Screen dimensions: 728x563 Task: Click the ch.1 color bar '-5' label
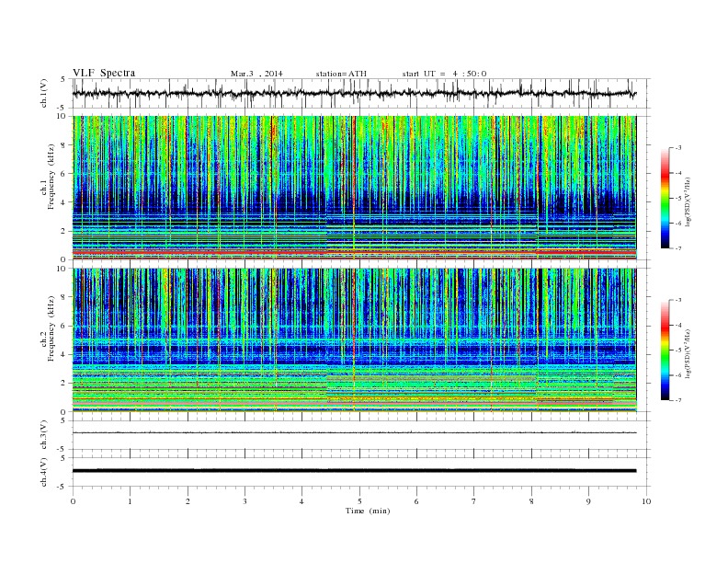678,199
